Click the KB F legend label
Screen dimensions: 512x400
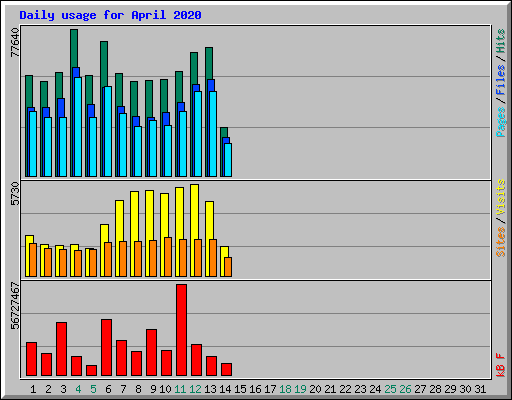(500, 365)
